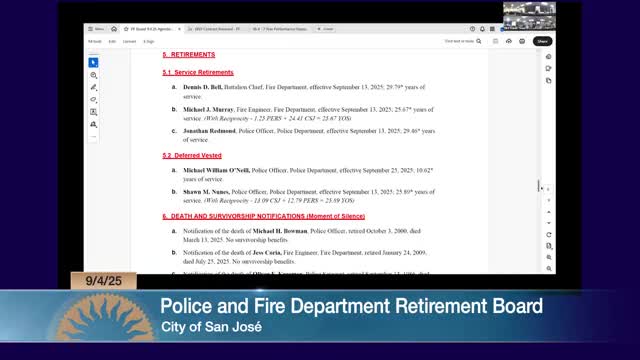Click the magnifier search icon in toolbar

pos(479,41)
